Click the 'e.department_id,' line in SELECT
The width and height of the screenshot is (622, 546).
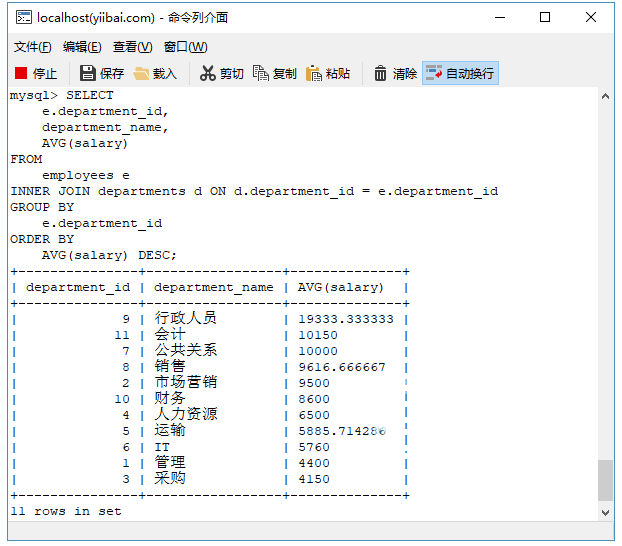coord(106,112)
